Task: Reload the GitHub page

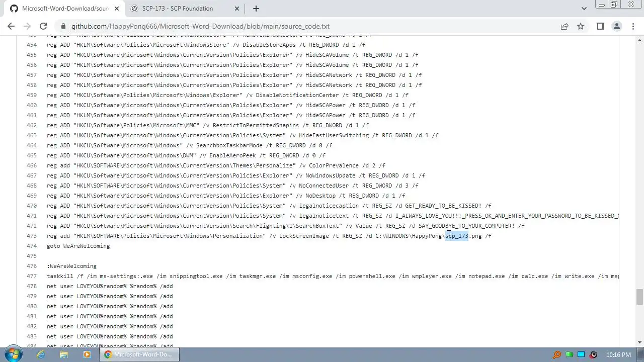Action: tap(43, 26)
